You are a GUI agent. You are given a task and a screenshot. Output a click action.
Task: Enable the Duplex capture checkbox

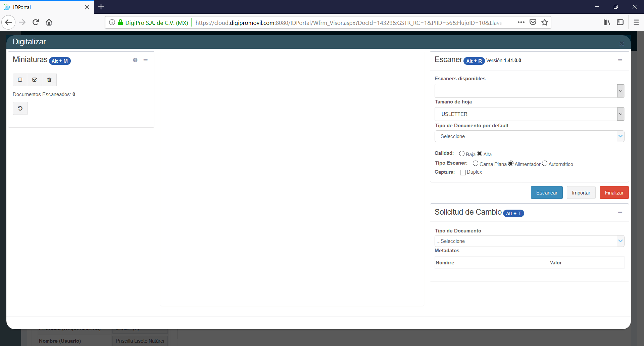[x=463, y=173]
